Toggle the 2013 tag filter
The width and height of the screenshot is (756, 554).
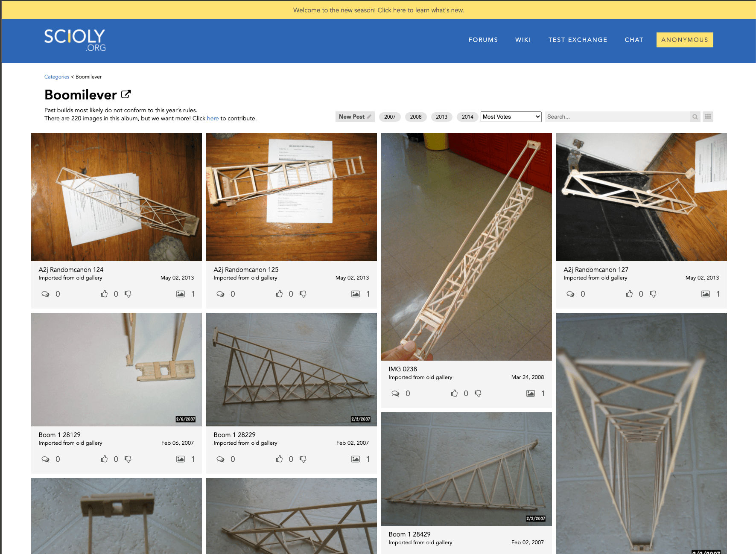(x=441, y=117)
